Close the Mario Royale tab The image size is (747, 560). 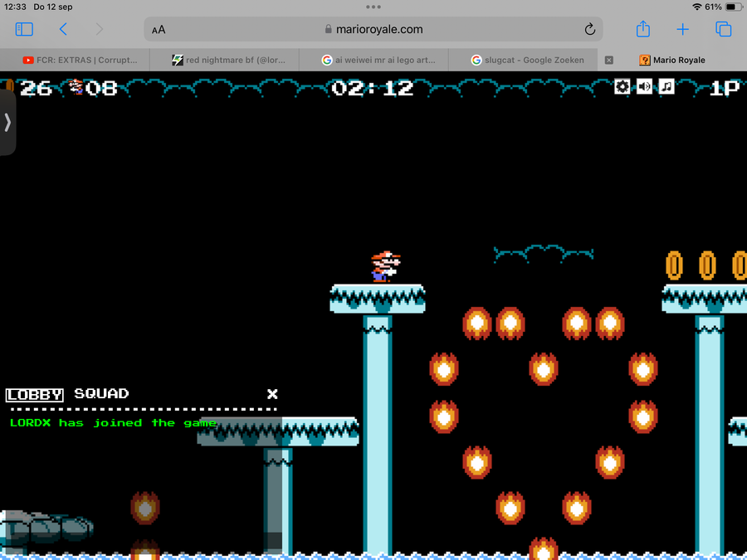(609, 60)
